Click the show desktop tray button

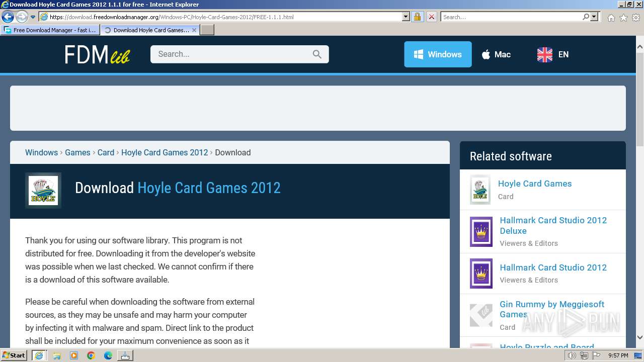tap(638, 355)
